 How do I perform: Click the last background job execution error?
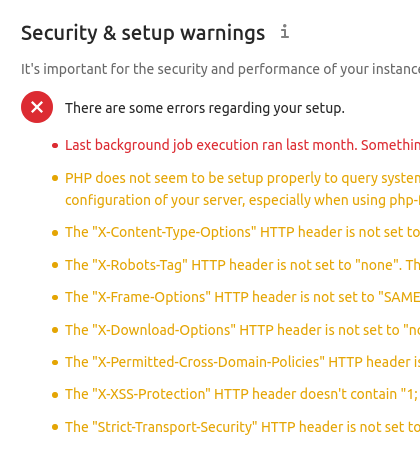(x=242, y=145)
